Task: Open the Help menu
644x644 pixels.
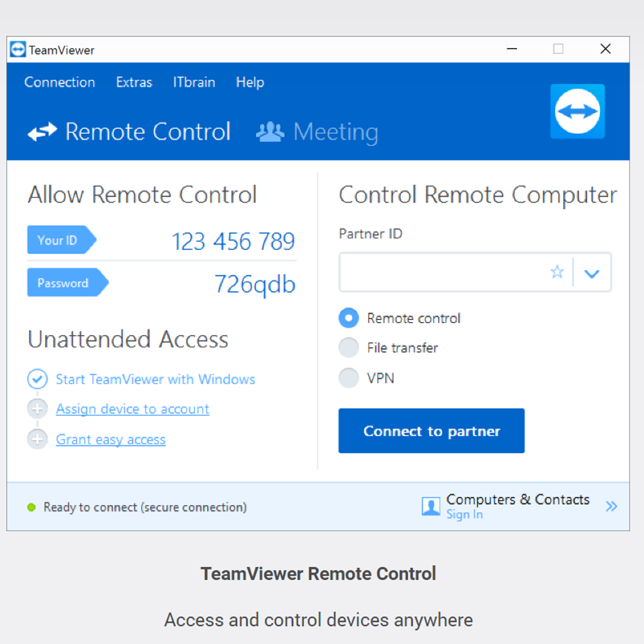Action: (250, 83)
